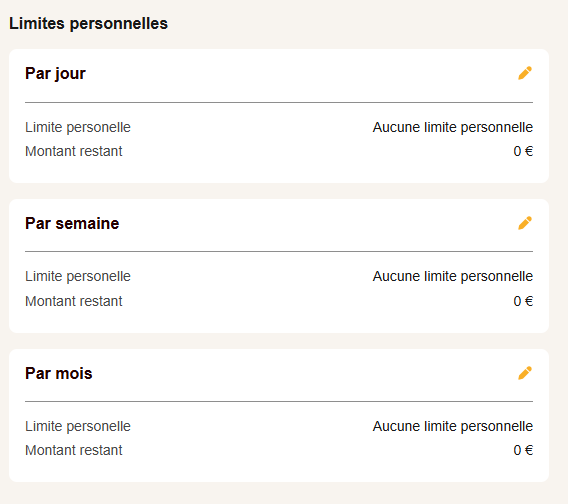Click Limite personelle label in Par semaine
The width and height of the screenshot is (568, 504).
pyautogui.click(x=78, y=276)
